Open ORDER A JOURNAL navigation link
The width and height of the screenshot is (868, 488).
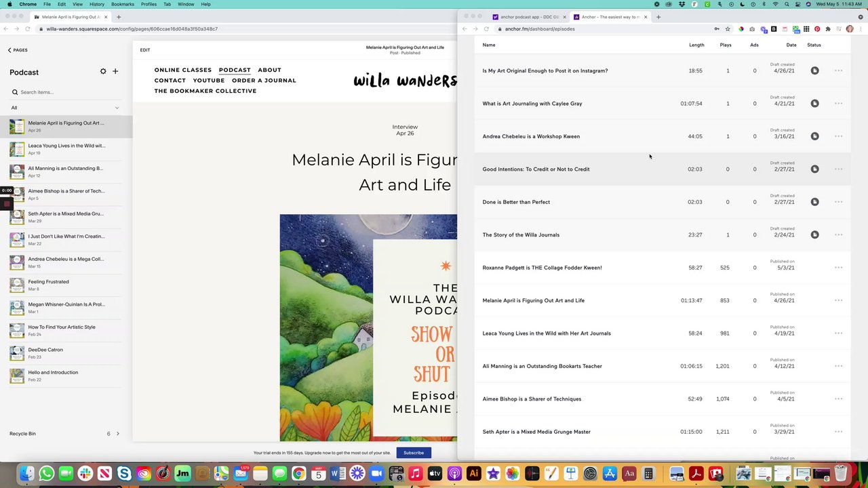click(264, 81)
